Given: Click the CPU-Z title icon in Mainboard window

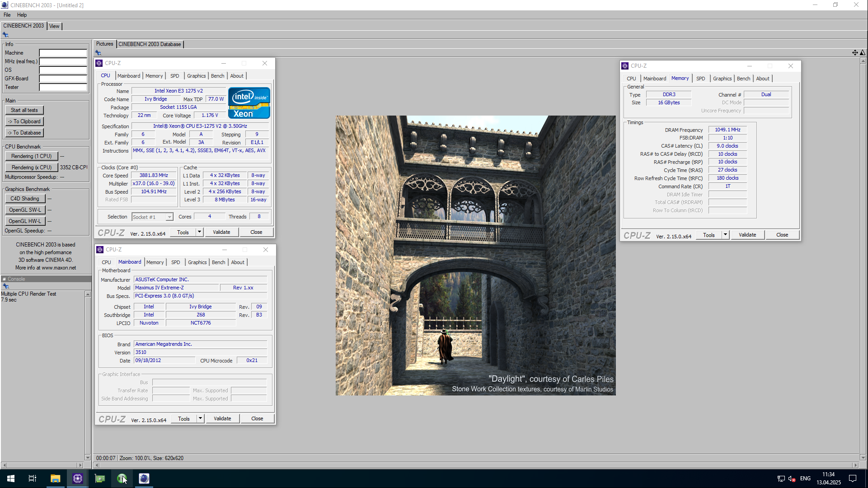Looking at the screenshot, I should coord(100,250).
